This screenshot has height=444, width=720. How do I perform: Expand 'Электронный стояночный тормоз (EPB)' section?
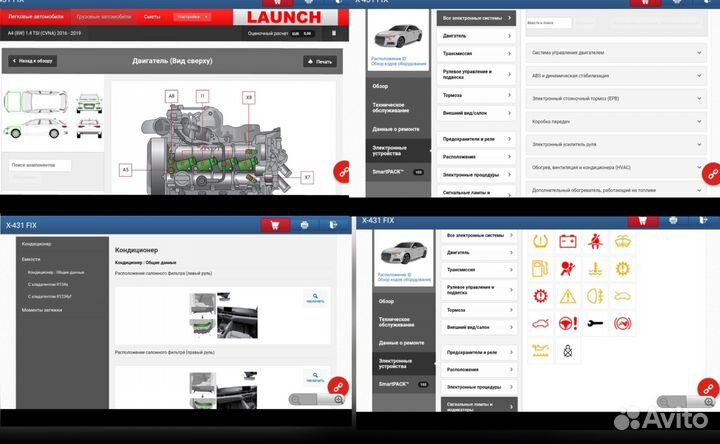[616, 99]
